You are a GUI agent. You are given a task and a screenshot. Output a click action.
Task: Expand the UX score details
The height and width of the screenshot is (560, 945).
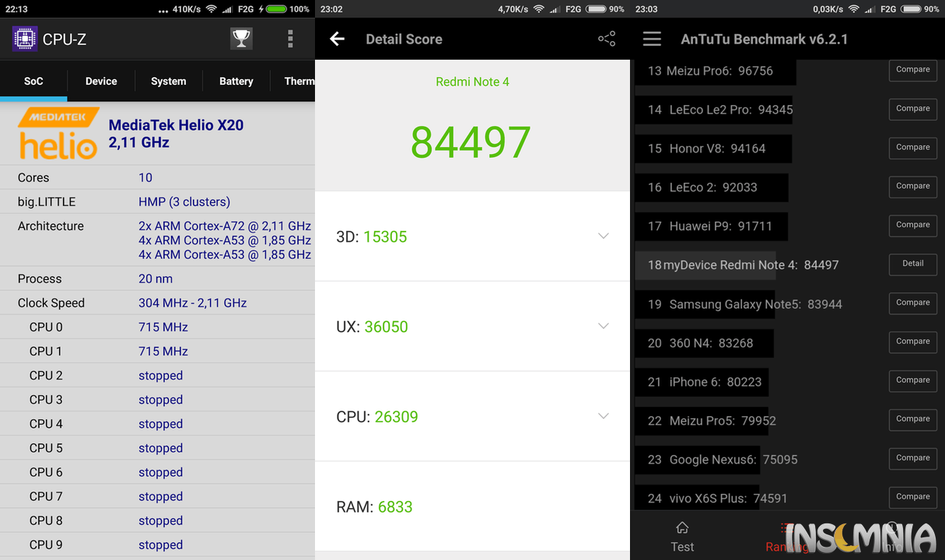604,326
